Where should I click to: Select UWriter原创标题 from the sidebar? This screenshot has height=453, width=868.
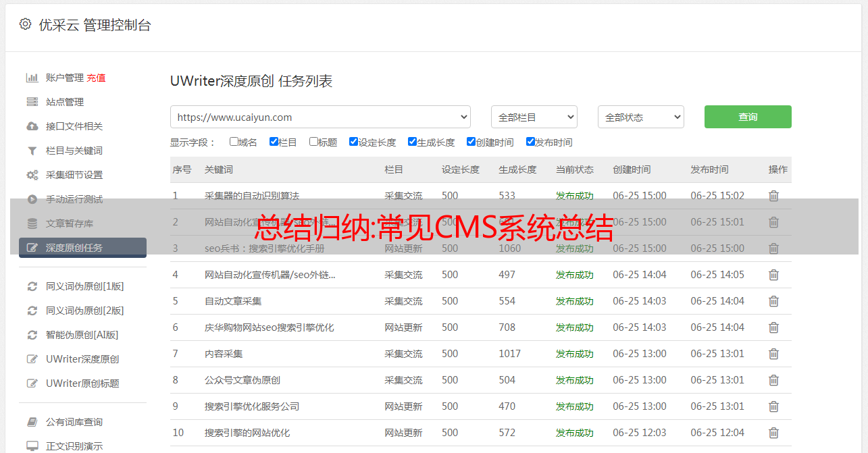(x=82, y=383)
